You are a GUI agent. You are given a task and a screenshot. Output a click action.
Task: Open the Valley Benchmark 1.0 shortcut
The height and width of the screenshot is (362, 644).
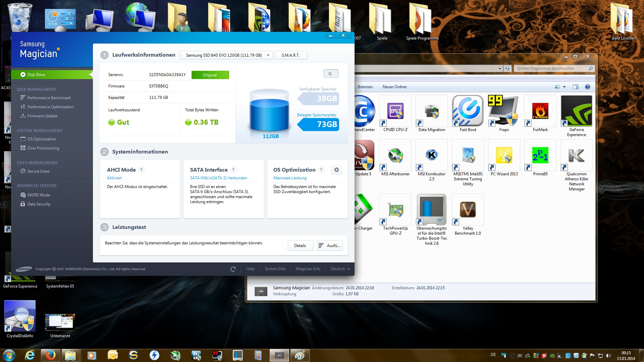[x=468, y=210]
